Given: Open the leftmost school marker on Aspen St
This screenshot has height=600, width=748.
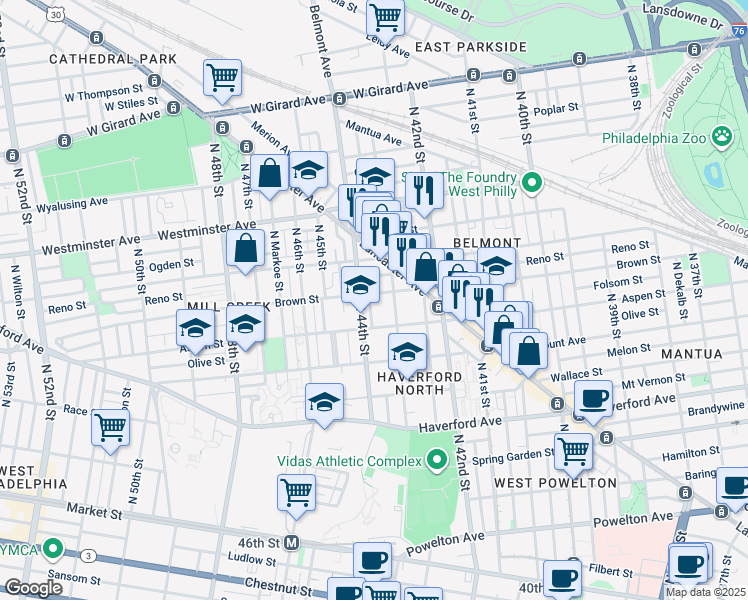Looking at the screenshot, I should tap(195, 331).
